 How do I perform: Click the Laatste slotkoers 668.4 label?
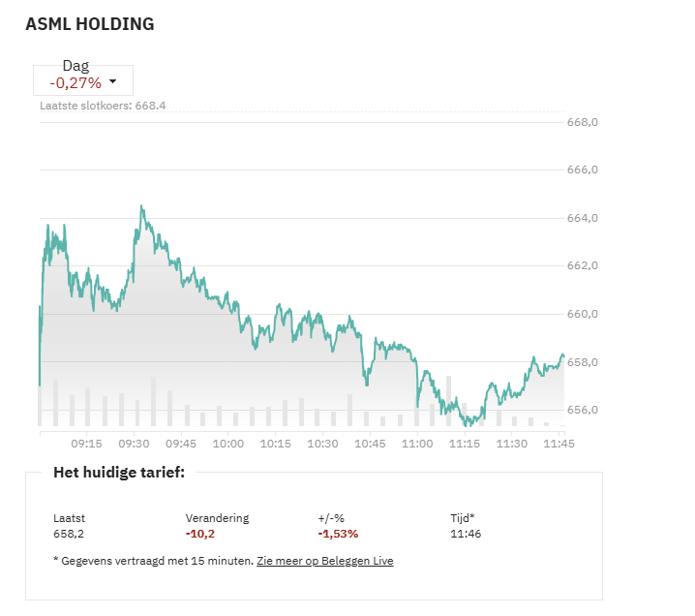[x=103, y=105]
